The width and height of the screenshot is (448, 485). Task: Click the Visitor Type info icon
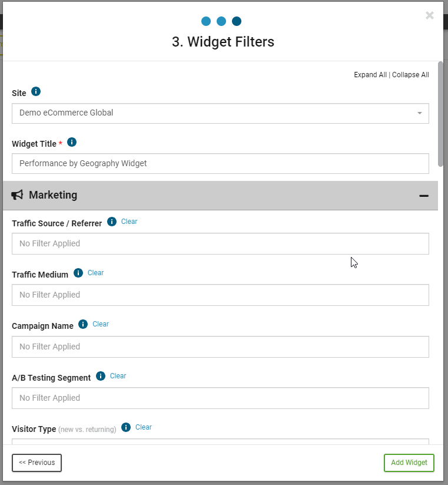point(126,428)
